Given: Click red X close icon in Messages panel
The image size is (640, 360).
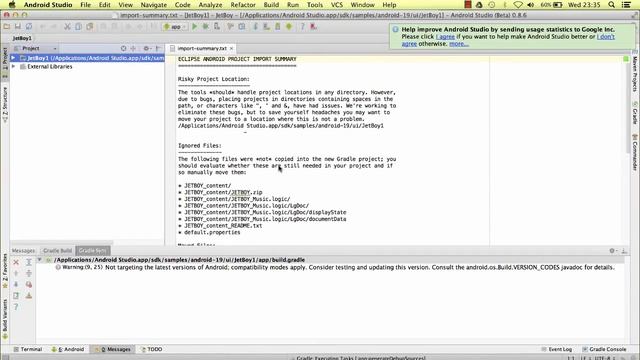Looking at the screenshot, I should pyautogui.click(x=16, y=262).
